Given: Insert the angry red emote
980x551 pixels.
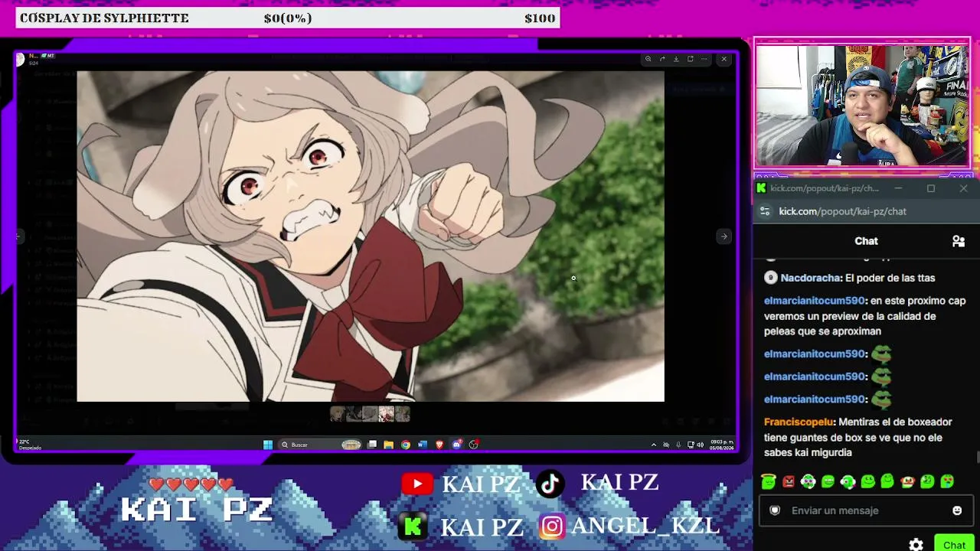Looking at the screenshot, I should click(789, 481).
